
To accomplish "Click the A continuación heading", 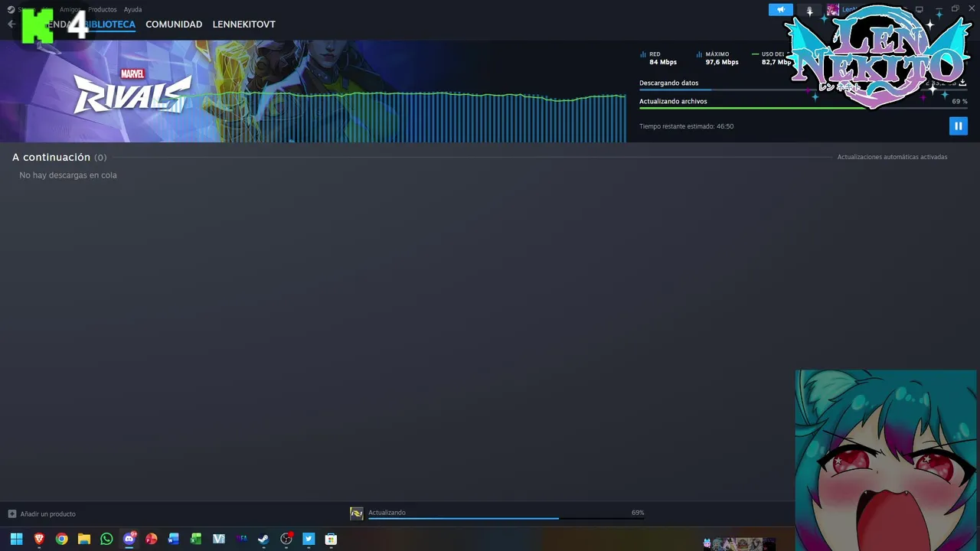I will (51, 157).
